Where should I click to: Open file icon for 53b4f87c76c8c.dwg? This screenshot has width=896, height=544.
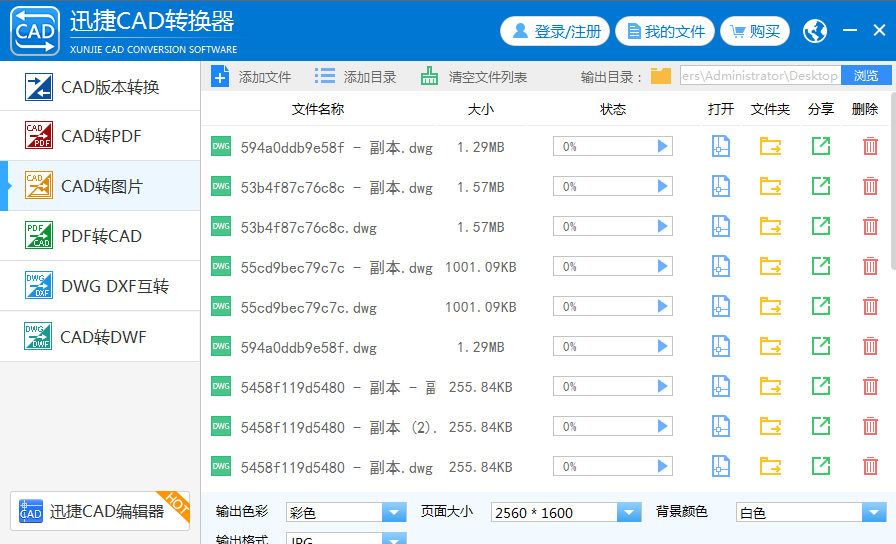coord(721,226)
